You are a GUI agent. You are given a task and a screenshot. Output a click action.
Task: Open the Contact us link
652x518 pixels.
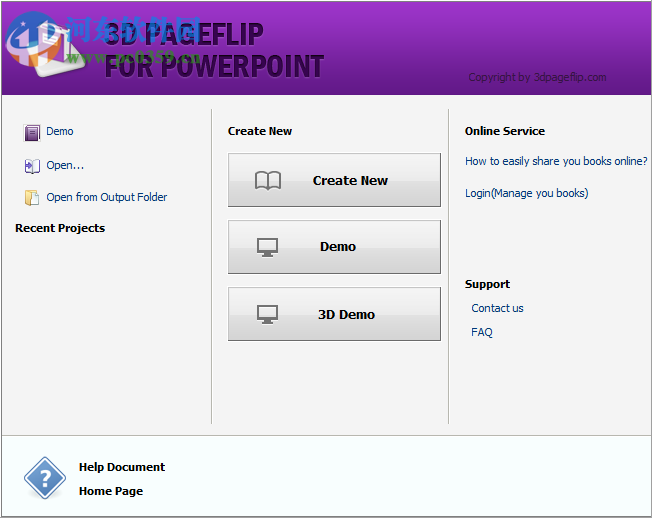pos(497,308)
